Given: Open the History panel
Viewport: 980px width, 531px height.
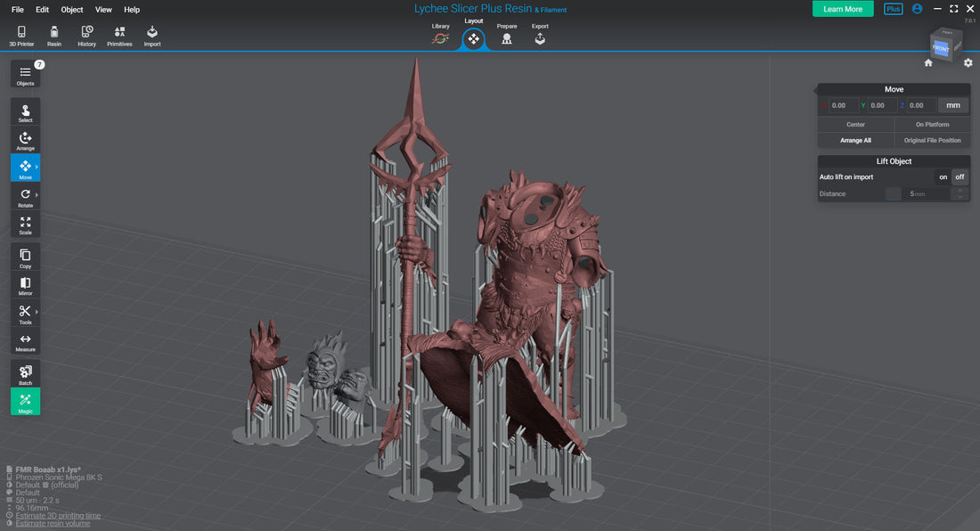Looking at the screenshot, I should point(86,35).
